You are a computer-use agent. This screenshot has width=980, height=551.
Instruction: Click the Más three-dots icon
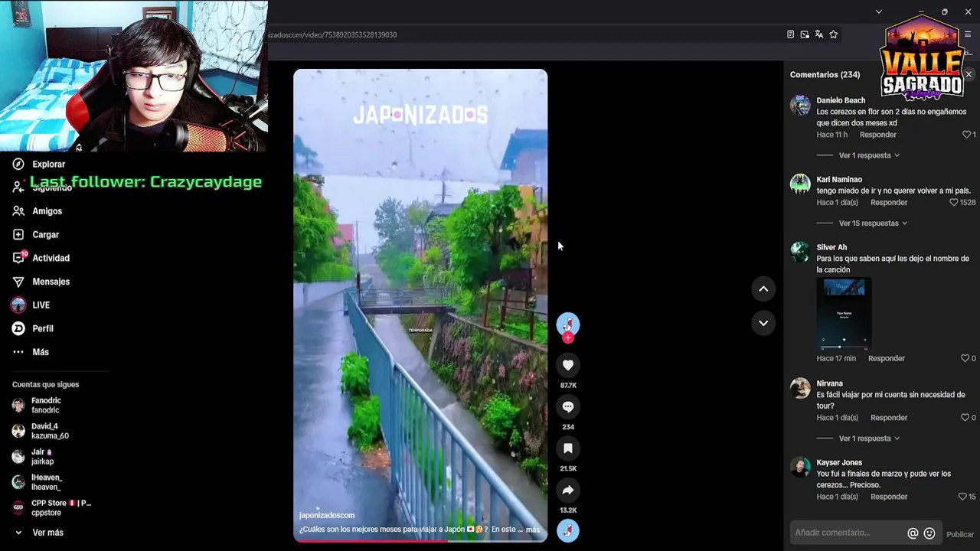click(x=18, y=352)
